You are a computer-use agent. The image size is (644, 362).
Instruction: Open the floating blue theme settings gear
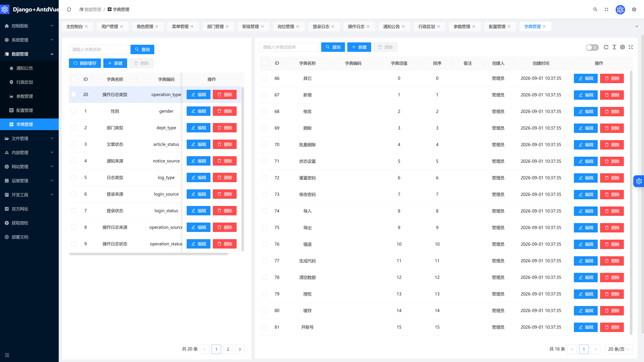tap(639, 181)
